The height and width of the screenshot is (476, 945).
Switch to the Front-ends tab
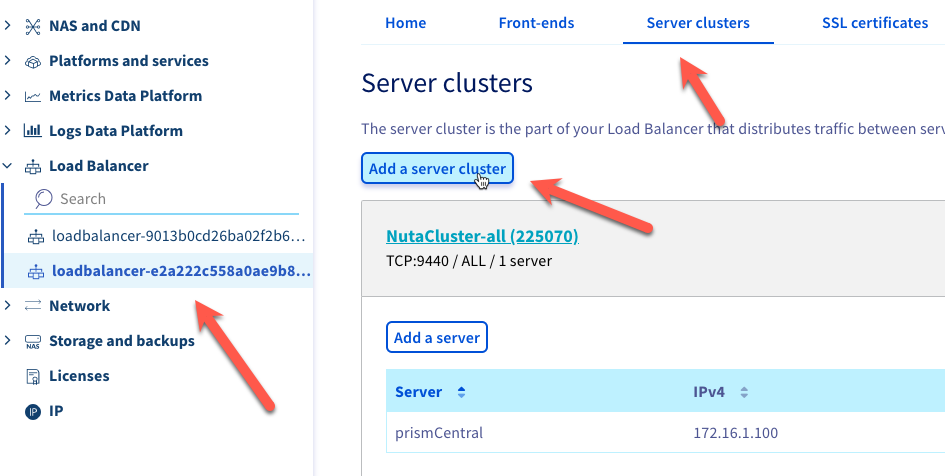536,23
